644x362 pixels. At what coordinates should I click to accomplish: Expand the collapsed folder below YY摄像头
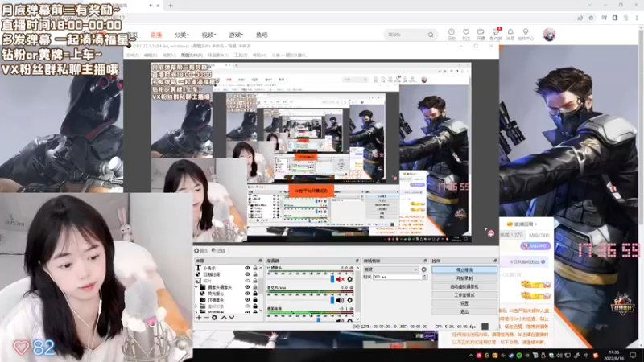[x=196, y=306]
